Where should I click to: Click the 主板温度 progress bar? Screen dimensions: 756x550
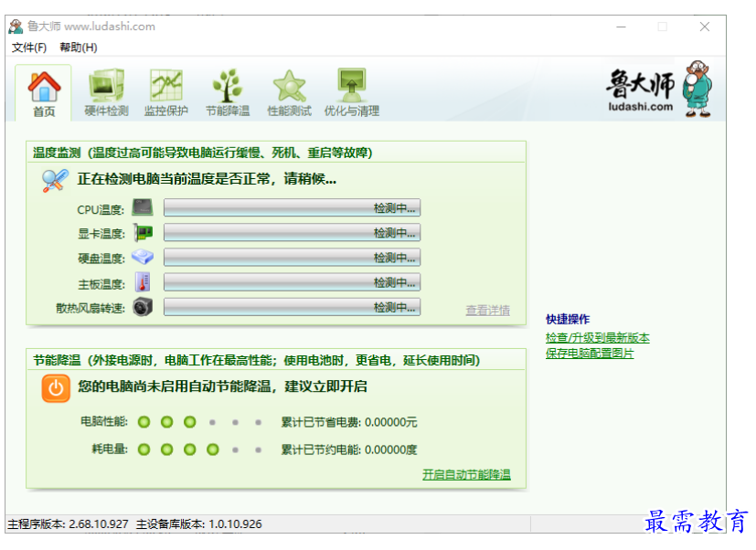tap(293, 282)
